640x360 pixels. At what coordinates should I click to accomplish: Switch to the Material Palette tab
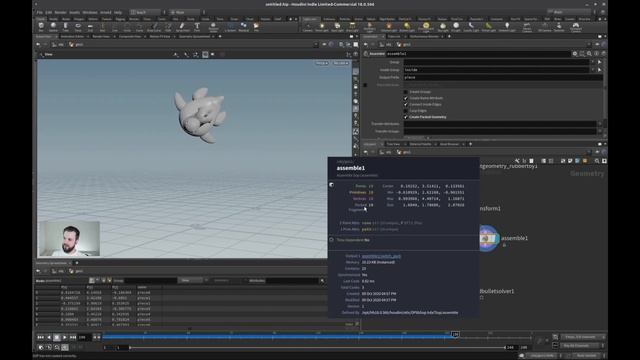[x=420, y=144]
